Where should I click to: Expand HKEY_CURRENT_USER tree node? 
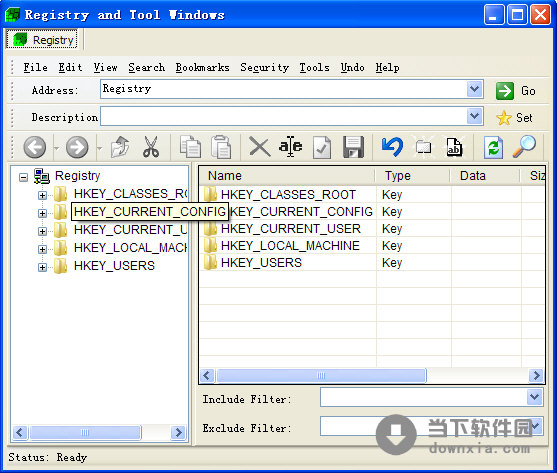[42, 231]
